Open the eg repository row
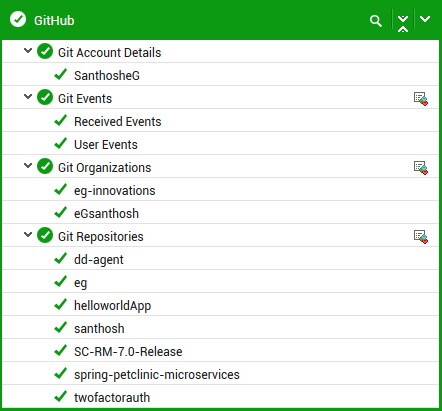This screenshot has height=411, width=442. pos(220,282)
